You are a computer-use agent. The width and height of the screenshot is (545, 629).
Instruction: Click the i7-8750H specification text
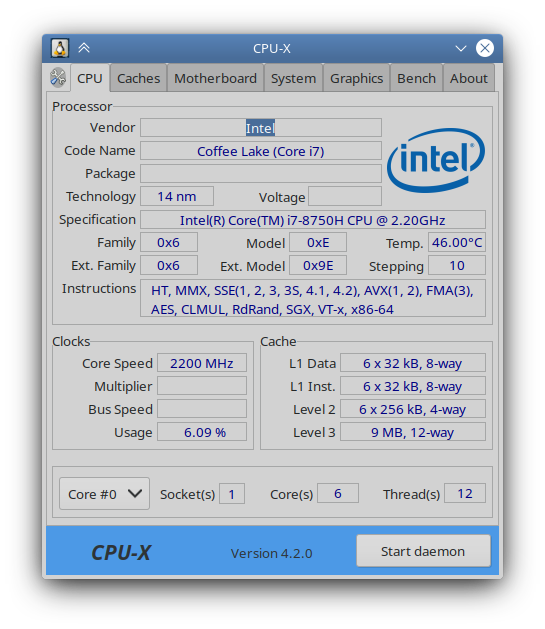(x=312, y=220)
